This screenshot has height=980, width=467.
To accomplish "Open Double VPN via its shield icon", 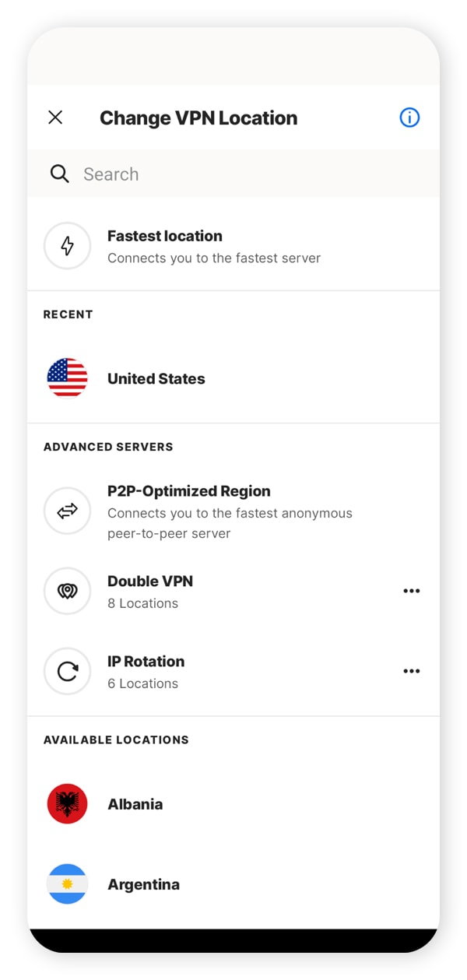I will click(68, 591).
